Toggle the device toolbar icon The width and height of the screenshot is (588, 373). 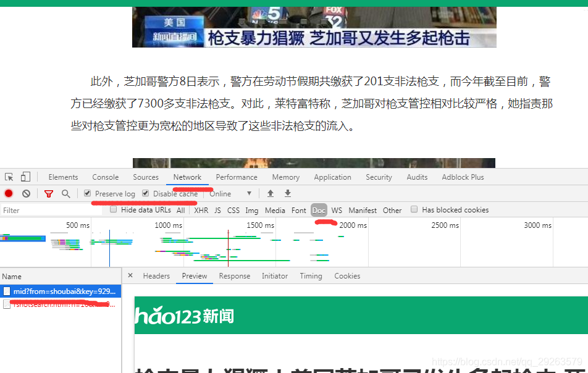pos(24,177)
